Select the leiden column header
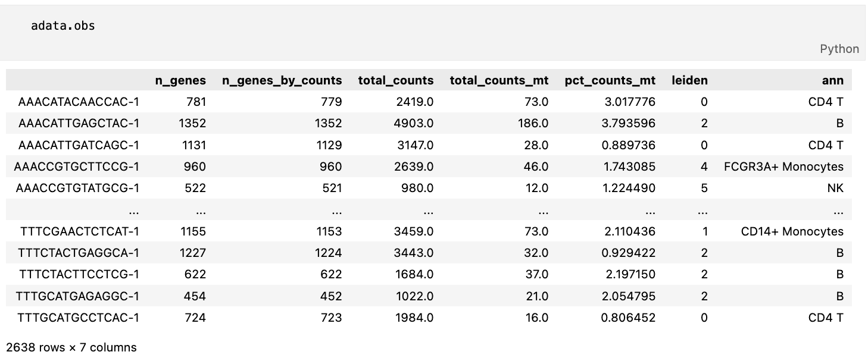The height and width of the screenshot is (358, 868). tap(689, 80)
